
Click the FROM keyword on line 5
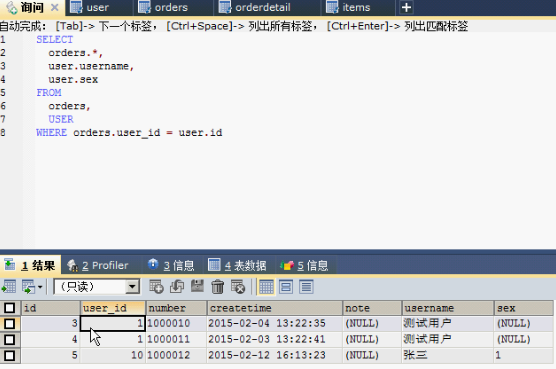pos(49,93)
